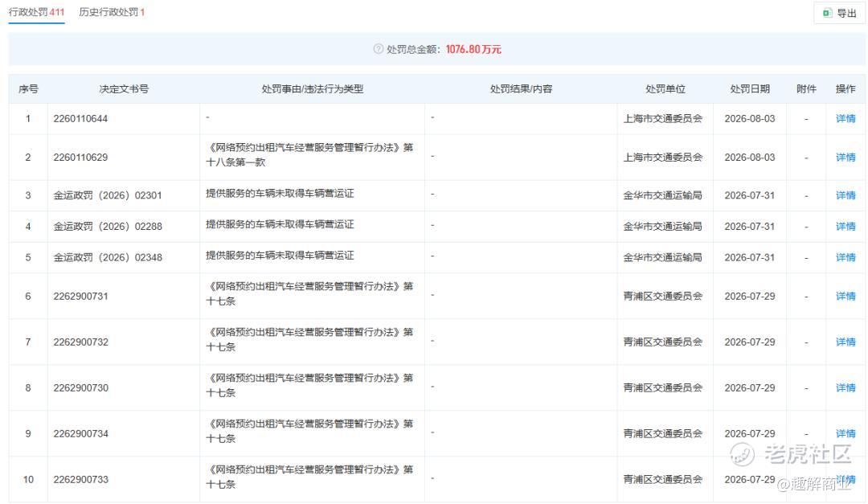Select document number 2262900734
Image resolution: width=868 pixels, height=504 pixels.
coord(81,433)
